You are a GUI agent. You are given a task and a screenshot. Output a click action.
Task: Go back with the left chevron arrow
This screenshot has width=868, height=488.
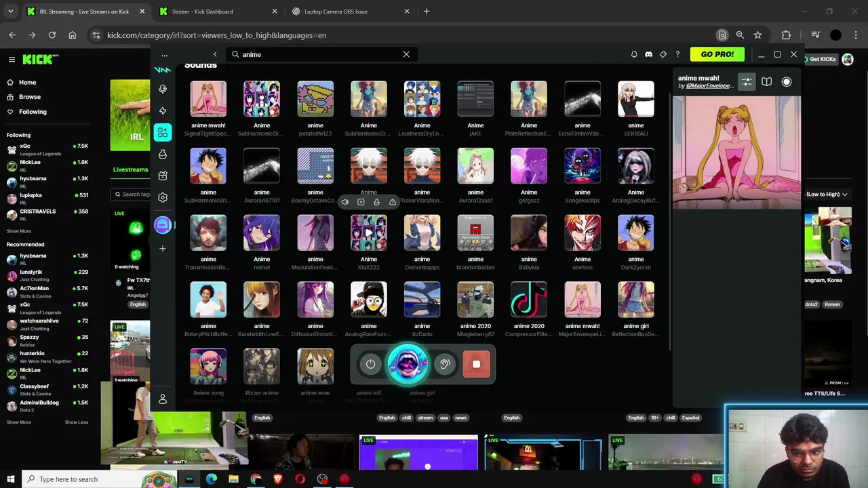tap(215, 54)
